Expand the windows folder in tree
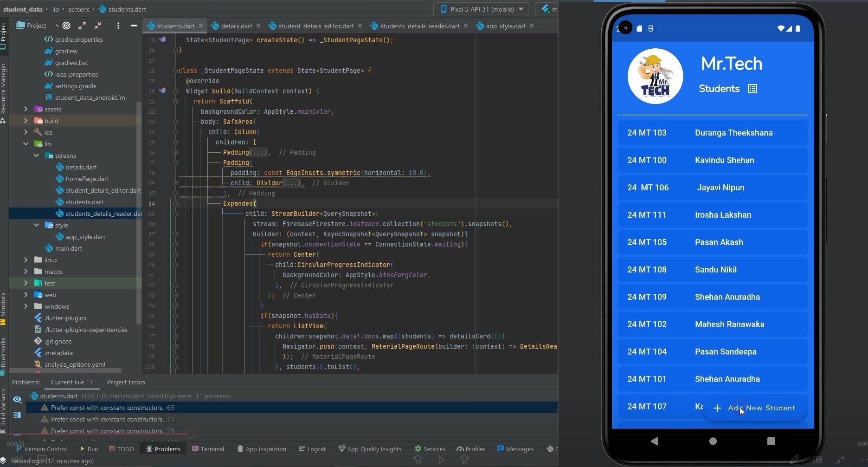 [26, 306]
